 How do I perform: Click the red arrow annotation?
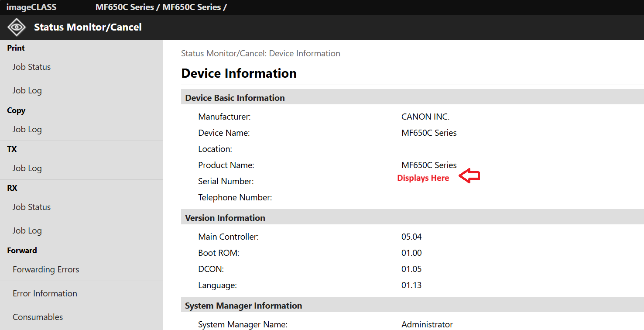click(469, 176)
